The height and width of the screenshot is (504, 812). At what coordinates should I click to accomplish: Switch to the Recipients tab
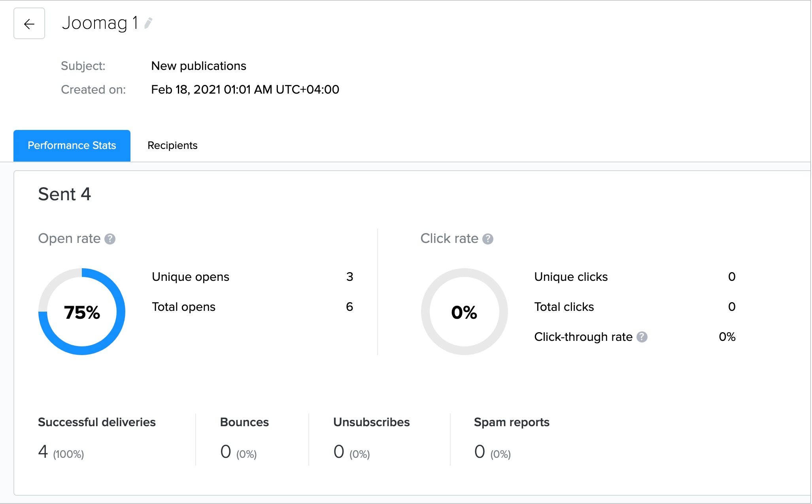[x=172, y=146]
